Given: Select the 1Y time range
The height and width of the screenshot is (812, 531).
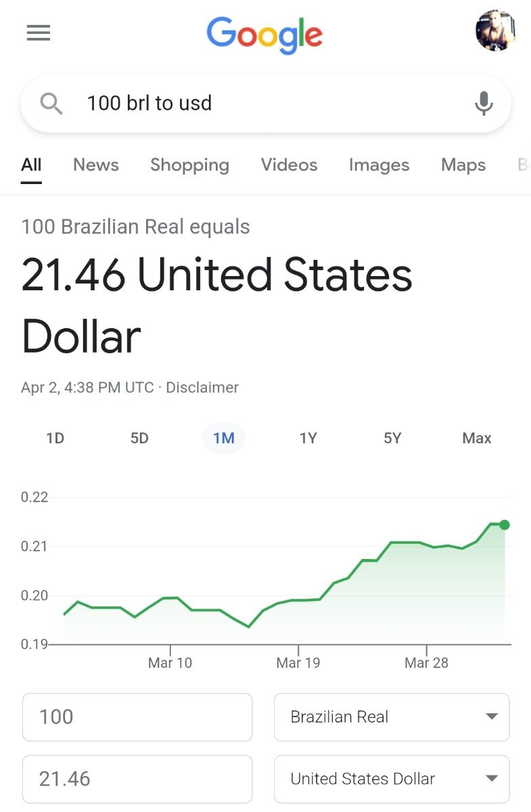Looking at the screenshot, I should click(x=308, y=438).
